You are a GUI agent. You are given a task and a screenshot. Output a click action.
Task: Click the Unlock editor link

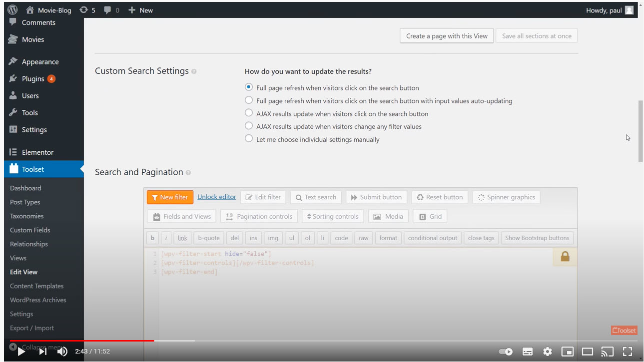[217, 197]
